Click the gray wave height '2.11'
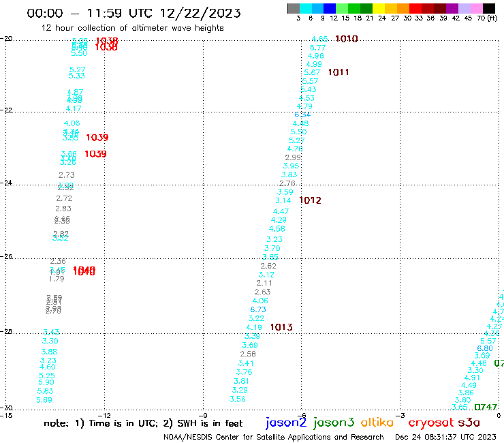 click(264, 283)
